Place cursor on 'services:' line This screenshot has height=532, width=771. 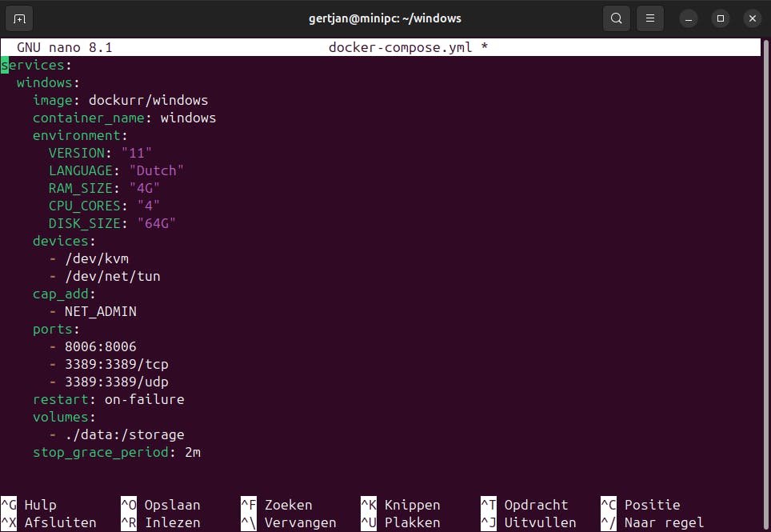(x=36, y=65)
